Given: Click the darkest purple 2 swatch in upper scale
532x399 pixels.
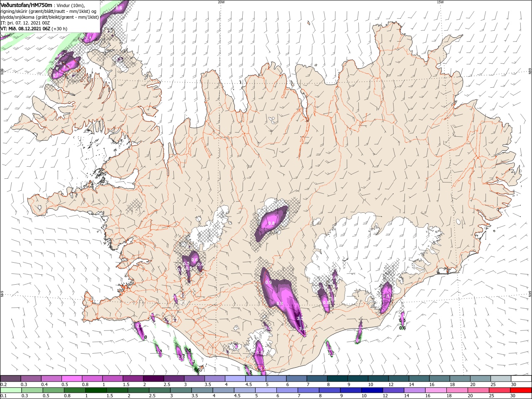Looking at the screenshot, I should (153, 379).
